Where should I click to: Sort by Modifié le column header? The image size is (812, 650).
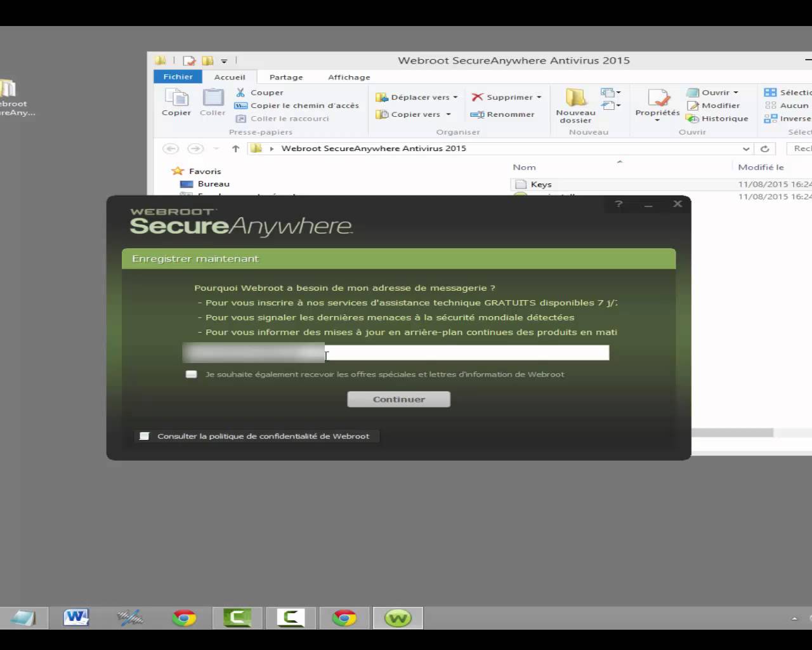[x=761, y=168]
